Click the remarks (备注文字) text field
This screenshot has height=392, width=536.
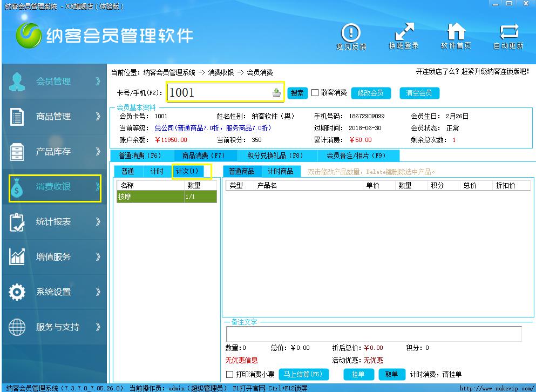(374, 334)
